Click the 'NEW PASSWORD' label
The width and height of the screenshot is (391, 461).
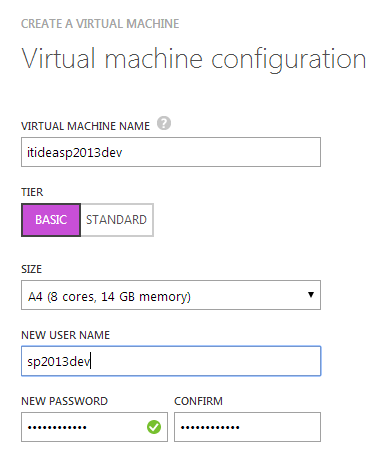[x=64, y=401]
